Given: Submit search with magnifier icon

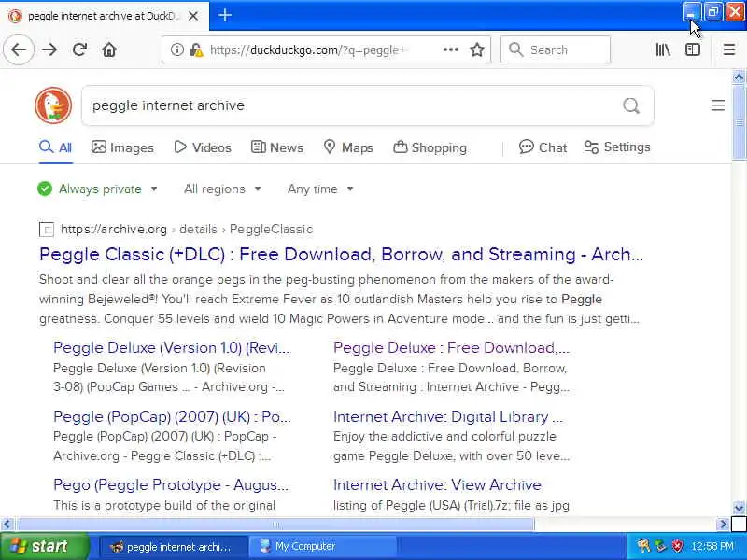Looking at the screenshot, I should (x=631, y=105).
